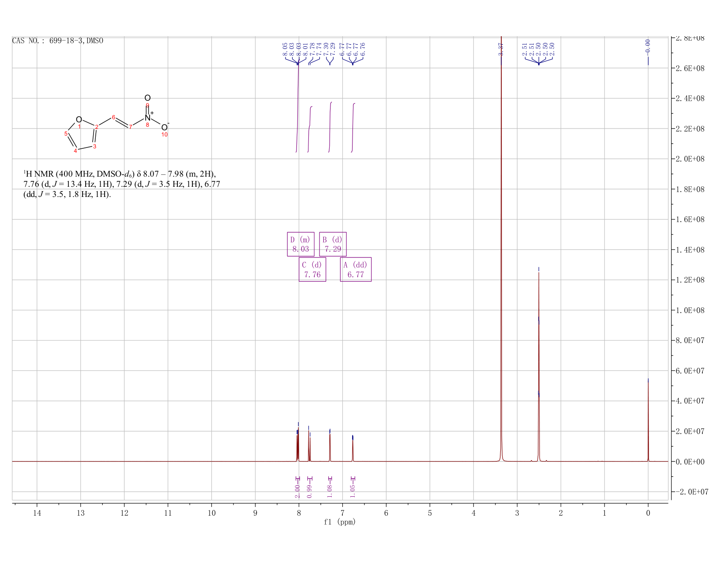Click the 0.00 TMS peak label

click(x=648, y=45)
